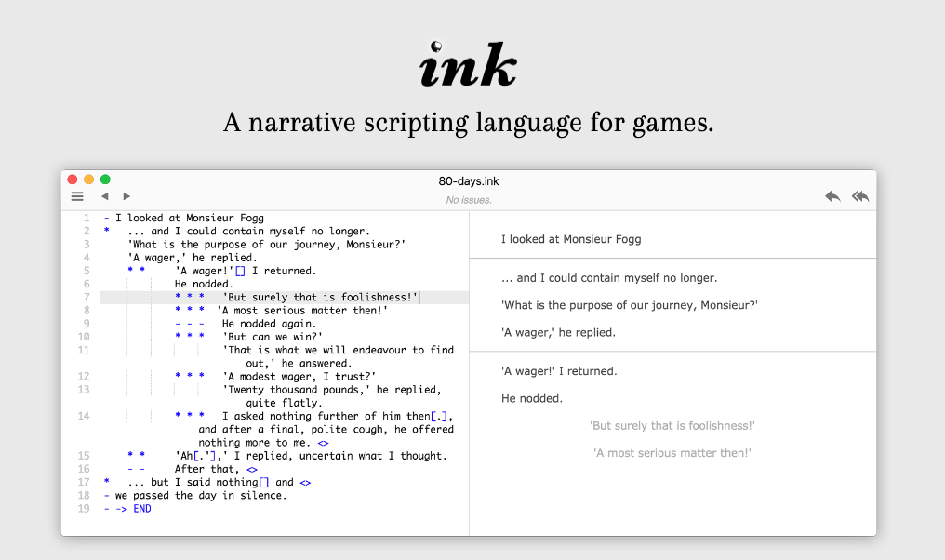Click the "No issues." status text
The height and width of the screenshot is (560, 945).
coord(469,200)
